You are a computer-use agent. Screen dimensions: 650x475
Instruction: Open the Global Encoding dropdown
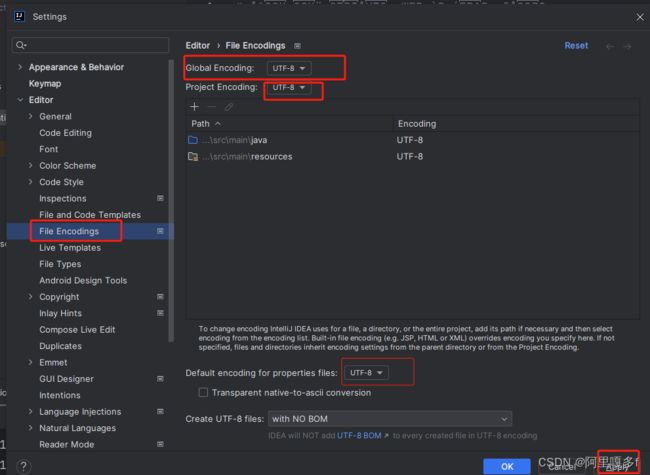289,68
